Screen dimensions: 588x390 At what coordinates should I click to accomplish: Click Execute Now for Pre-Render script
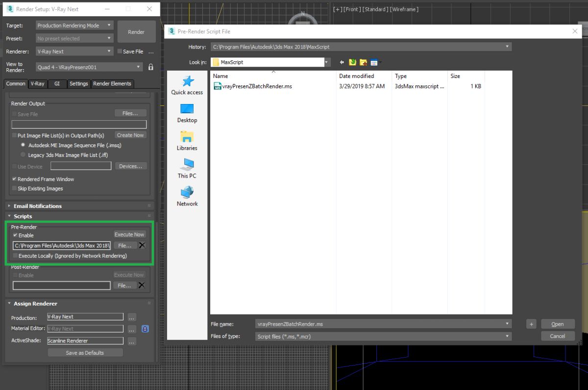click(x=129, y=234)
